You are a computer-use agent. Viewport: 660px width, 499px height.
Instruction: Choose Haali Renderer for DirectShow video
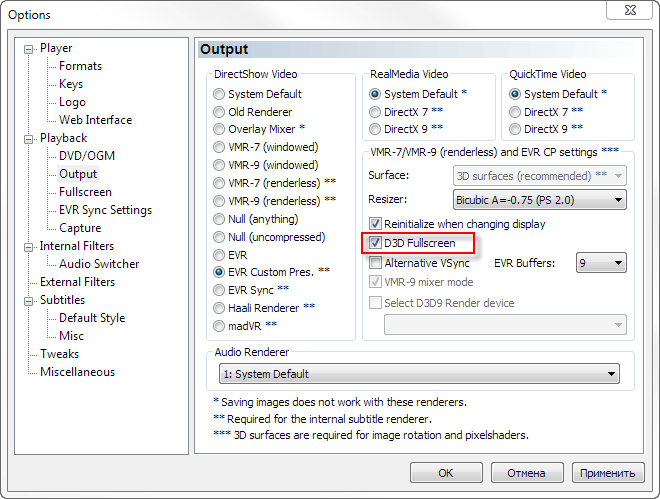pyautogui.click(x=219, y=308)
